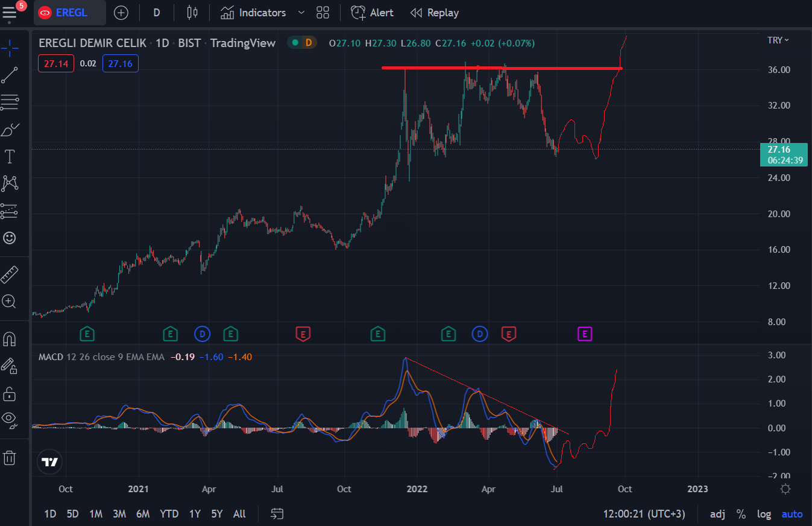Open the TRY currency dropdown

778,40
